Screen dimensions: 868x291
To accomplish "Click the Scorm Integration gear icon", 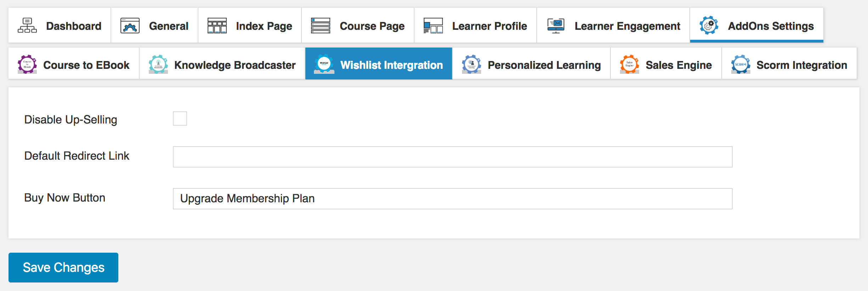I will pos(740,64).
